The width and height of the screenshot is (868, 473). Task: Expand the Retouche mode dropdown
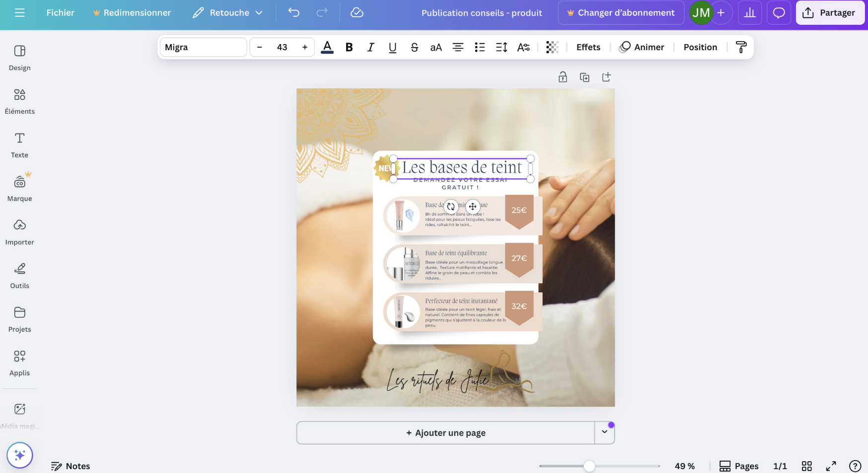pos(228,13)
